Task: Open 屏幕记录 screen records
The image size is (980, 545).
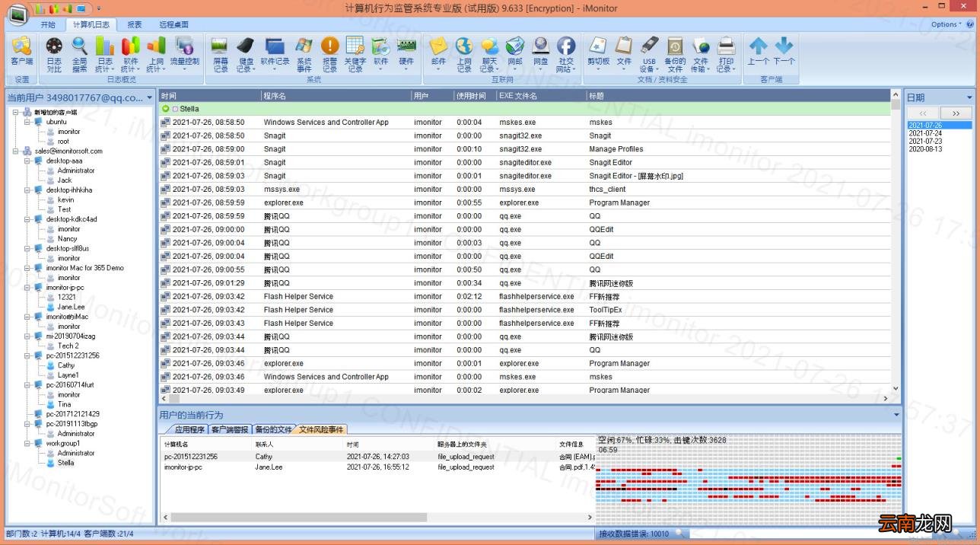Action: click(x=221, y=55)
